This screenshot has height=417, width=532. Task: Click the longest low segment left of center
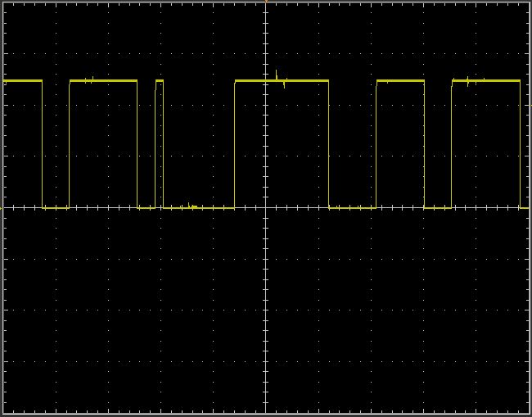(199, 208)
